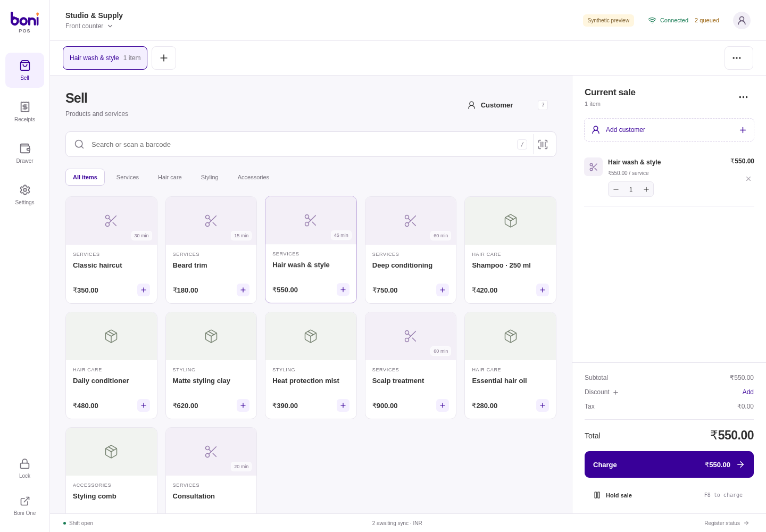This screenshot has width=766, height=532.
Task: Click the Connected sync status
Action: pyautogui.click(x=668, y=20)
